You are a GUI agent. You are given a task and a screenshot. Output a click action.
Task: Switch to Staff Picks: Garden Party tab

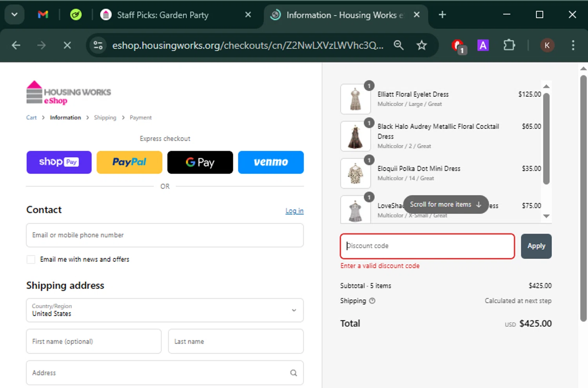click(163, 15)
